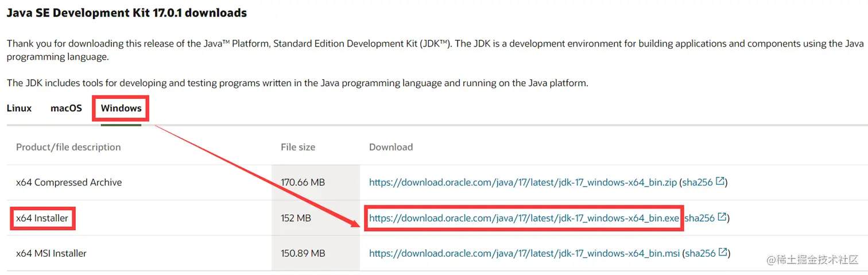Switch to the Linux tab

pyautogui.click(x=19, y=108)
